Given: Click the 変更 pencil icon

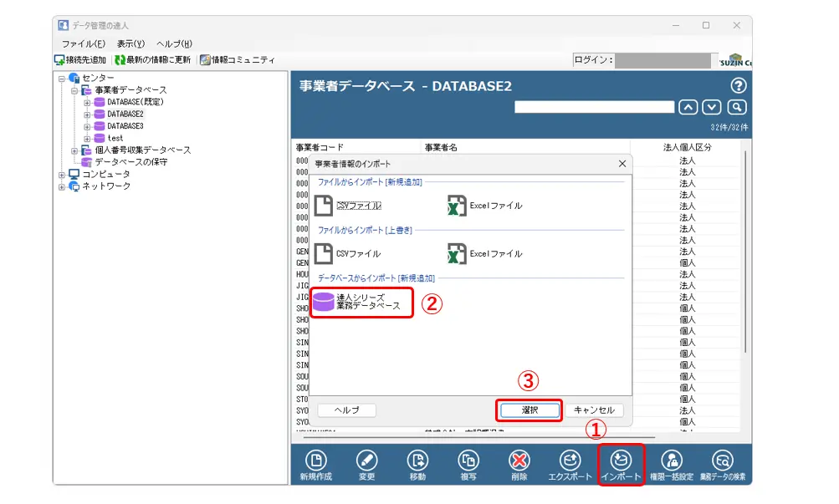Looking at the screenshot, I should (366, 461).
